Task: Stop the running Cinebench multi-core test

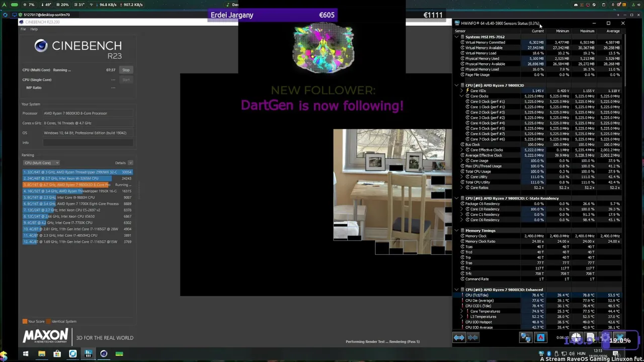Action: point(126,70)
